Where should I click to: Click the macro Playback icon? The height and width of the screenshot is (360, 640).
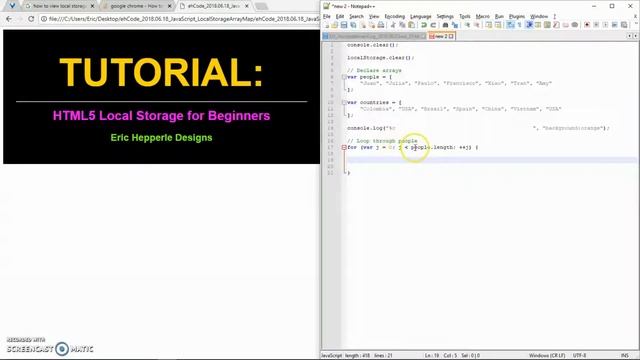[605, 25]
